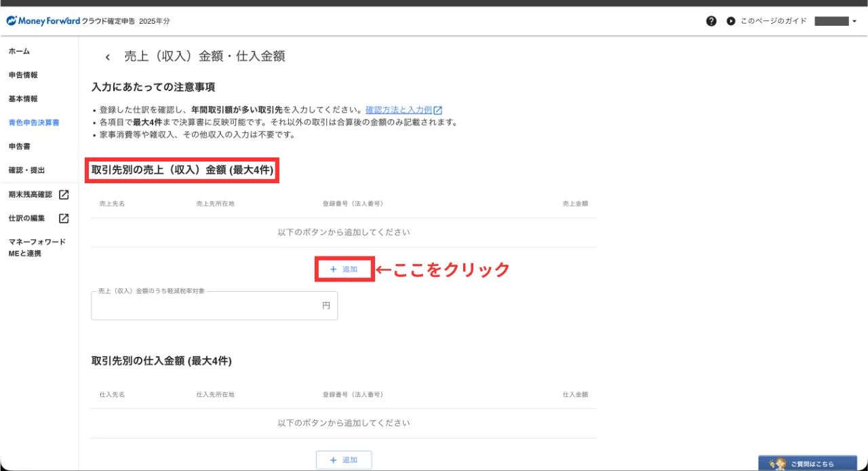This screenshot has width=868, height=471.
Task: Open 申告書 from the sidebar
Action: point(19,147)
